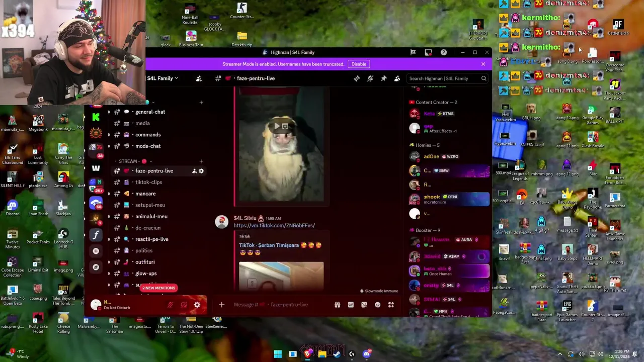Expand arrow beside mods-chat channel
The height and width of the screenshot is (362, 644).
(109, 146)
